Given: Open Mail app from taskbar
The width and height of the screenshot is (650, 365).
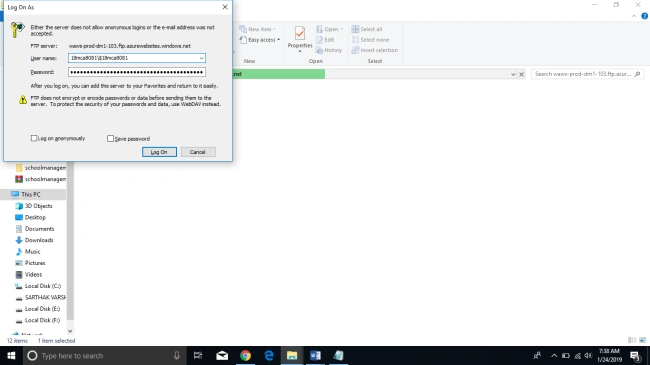Looking at the screenshot, I should coord(222,355).
